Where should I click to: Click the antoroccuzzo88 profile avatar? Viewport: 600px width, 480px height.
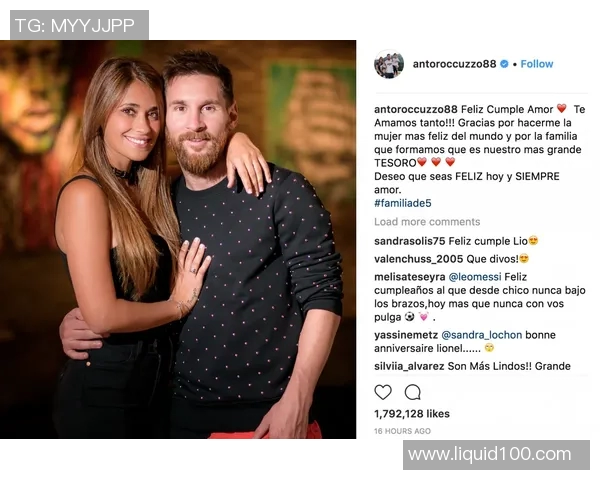point(389,64)
